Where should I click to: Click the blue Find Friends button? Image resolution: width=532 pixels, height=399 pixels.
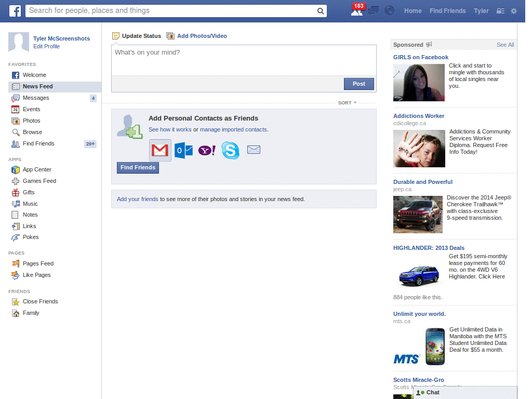(138, 168)
